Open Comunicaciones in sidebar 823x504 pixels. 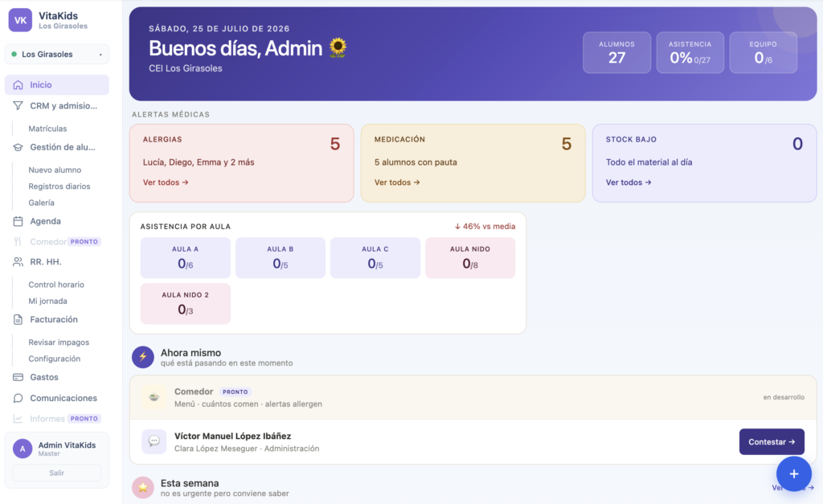(x=57, y=398)
